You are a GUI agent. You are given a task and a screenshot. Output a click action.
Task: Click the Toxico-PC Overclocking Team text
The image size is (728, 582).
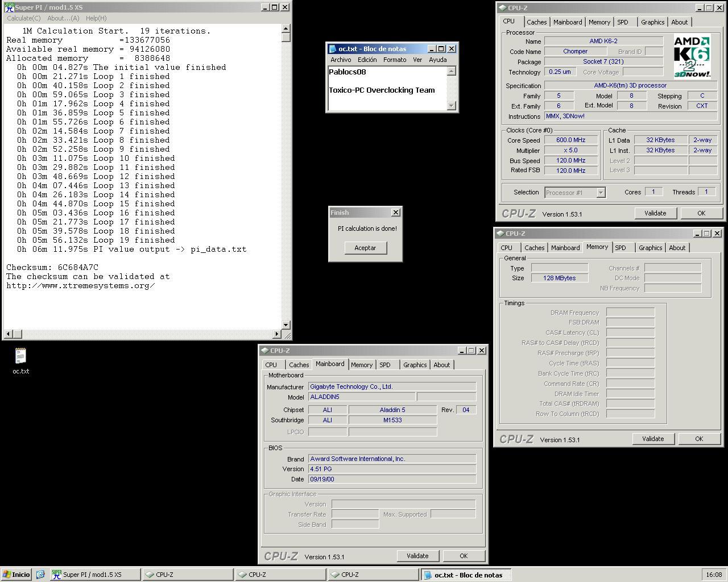pos(382,90)
